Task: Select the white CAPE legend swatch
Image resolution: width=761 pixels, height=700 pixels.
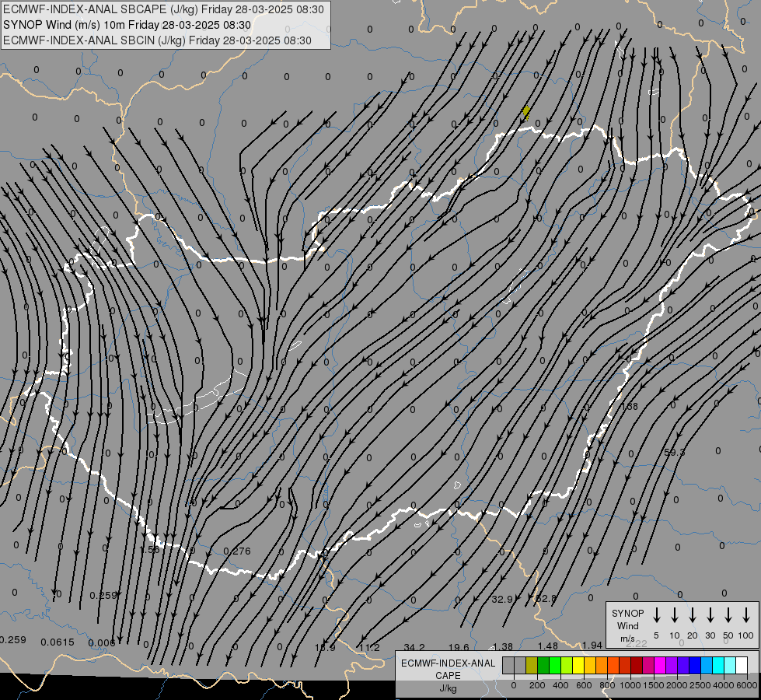Action: [742, 665]
